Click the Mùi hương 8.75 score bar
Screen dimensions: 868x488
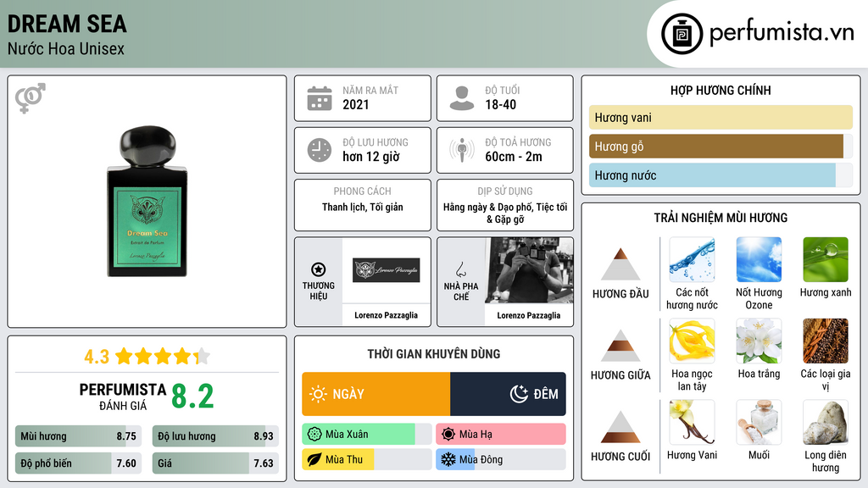[78, 436]
